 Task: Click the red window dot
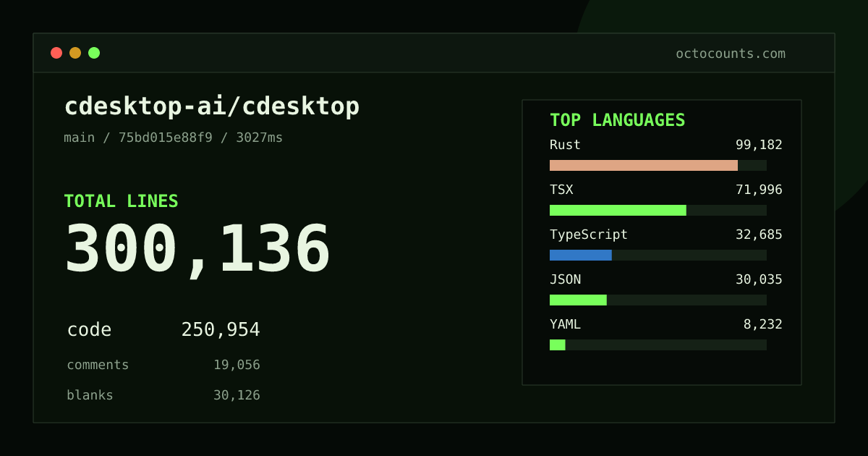click(x=56, y=53)
